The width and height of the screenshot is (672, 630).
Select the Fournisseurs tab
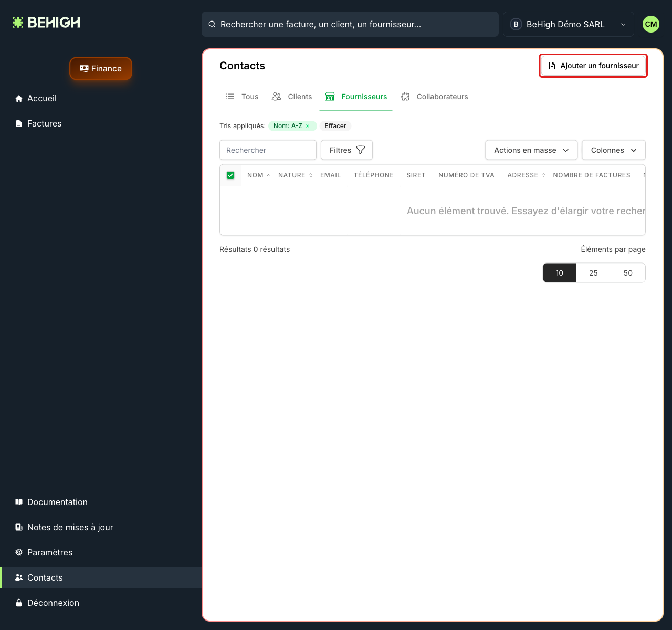tap(356, 97)
